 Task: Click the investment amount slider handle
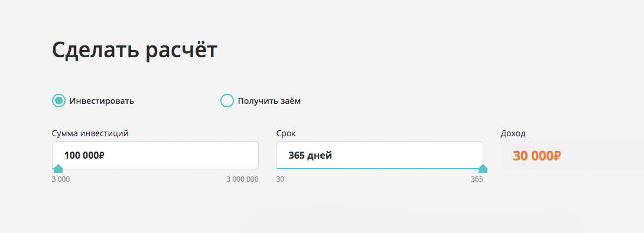pos(58,169)
